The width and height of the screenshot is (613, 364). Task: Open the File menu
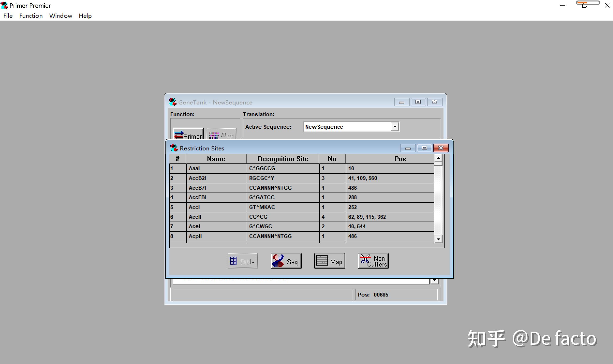[8, 16]
